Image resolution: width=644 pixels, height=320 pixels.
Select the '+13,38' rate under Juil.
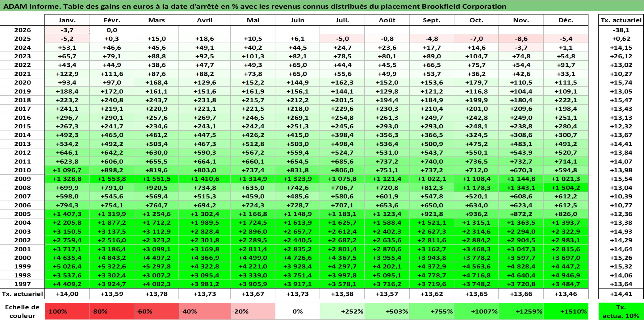point(342,294)
